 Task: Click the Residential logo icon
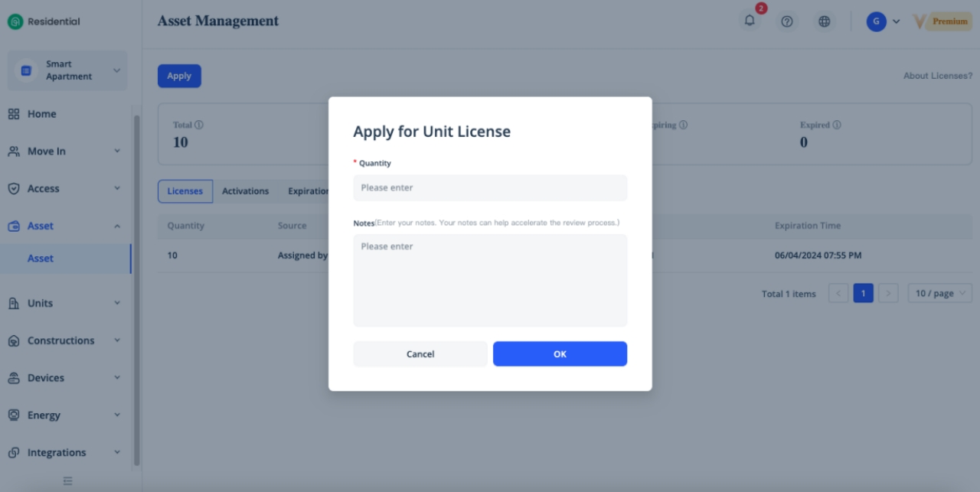coord(15,21)
